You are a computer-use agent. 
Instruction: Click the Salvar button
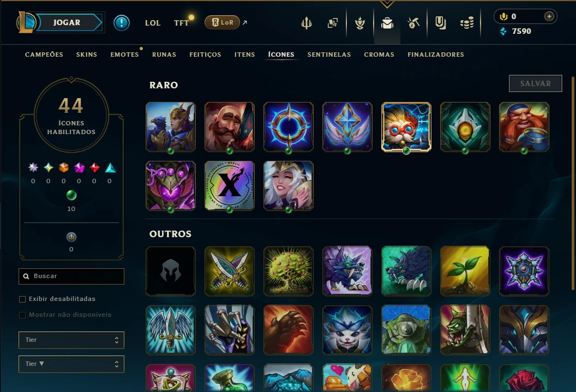[535, 83]
